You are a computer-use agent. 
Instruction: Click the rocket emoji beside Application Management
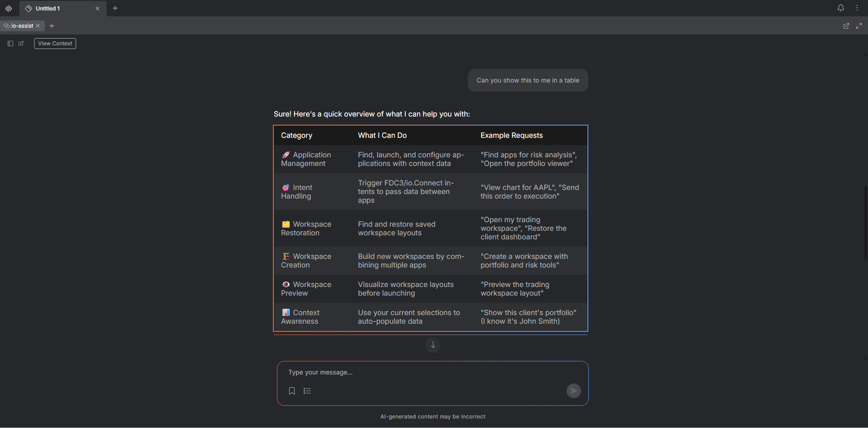click(286, 155)
